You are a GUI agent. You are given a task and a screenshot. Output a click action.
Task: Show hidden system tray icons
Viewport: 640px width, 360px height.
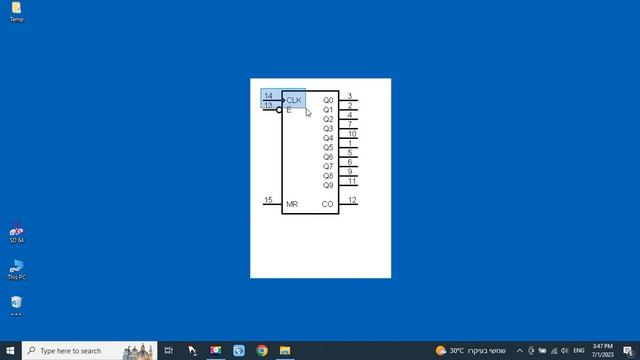519,351
